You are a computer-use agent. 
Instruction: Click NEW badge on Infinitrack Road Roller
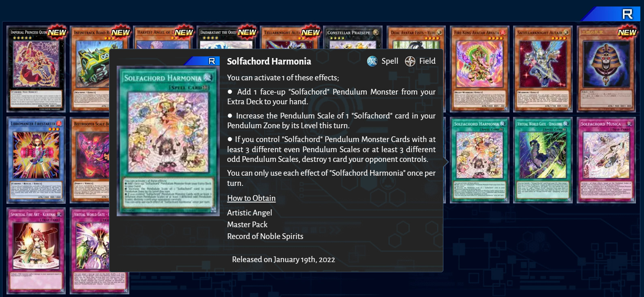pos(120,32)
